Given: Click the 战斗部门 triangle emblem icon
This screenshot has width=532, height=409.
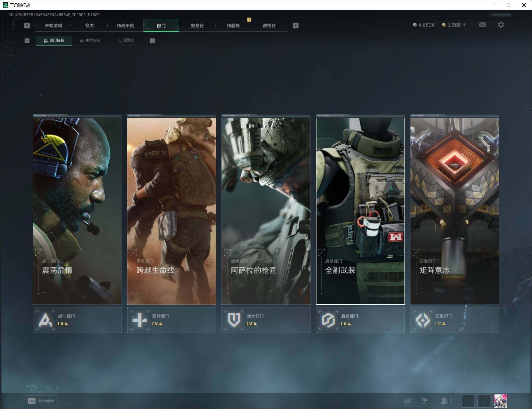Looking at the screenshot, I should pyautogui.click(x=45, y=320).
